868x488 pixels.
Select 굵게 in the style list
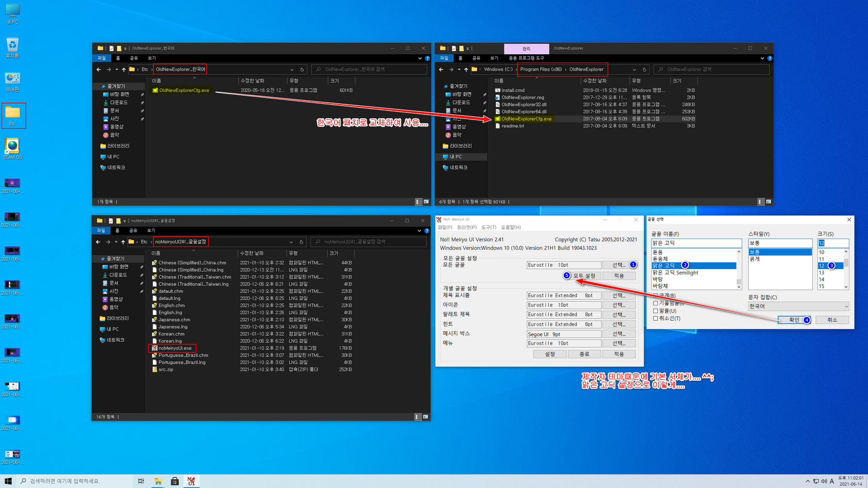pos(755,259)
